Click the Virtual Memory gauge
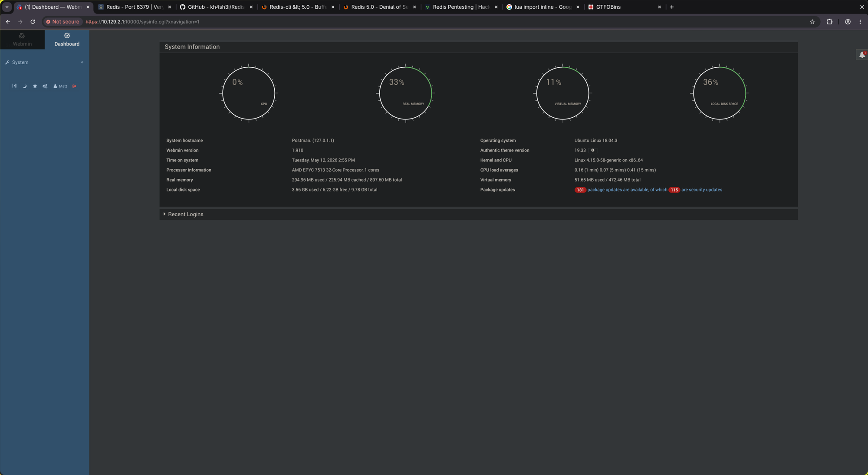The width and height of the screenshot is (868, 475). point(562,93)
